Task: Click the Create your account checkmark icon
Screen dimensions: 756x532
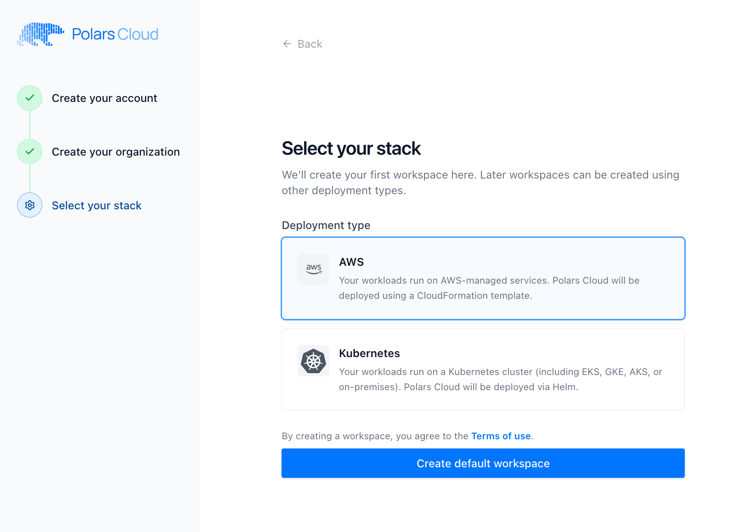Action: pyautogui.click(x=30, y=98)
